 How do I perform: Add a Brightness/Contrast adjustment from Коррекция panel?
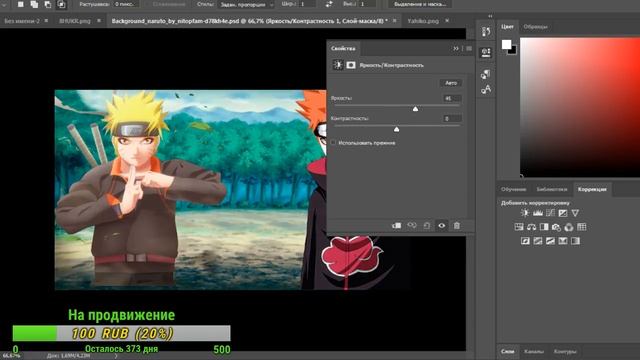(x=525, y=213)
